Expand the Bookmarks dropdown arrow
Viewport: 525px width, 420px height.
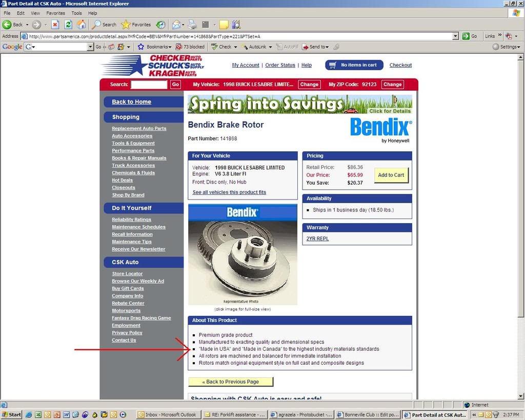tap(170, 47)
